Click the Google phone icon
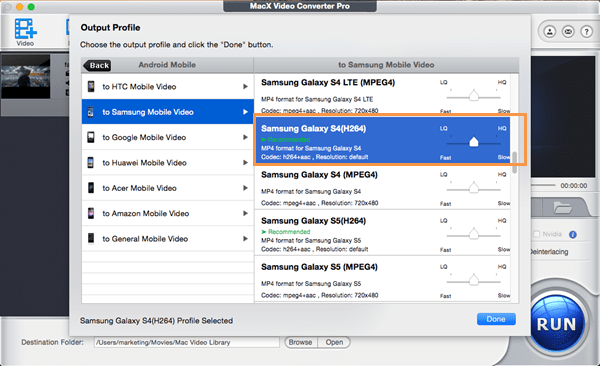 click(x=91, y=137)
